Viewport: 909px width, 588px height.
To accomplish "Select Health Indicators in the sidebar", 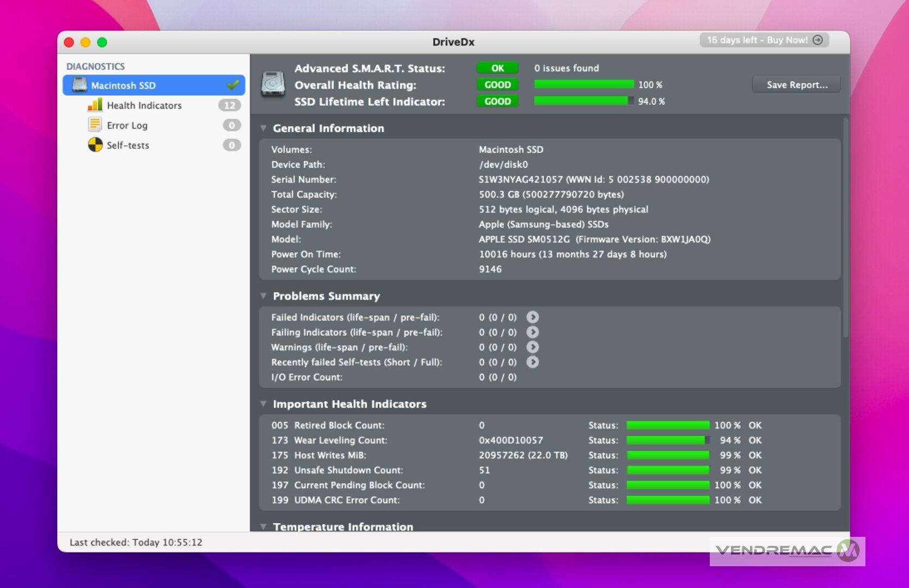I will point(144,106).
